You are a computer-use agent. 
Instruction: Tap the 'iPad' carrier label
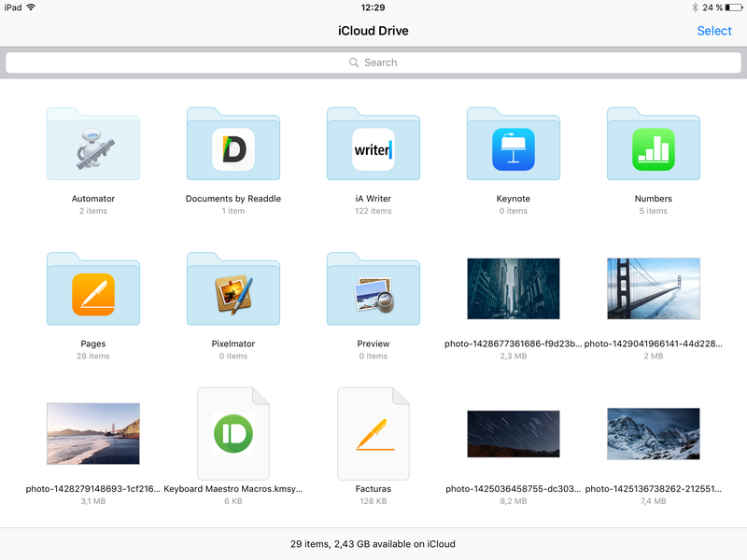pyautogui.click(x=13, y=7)
